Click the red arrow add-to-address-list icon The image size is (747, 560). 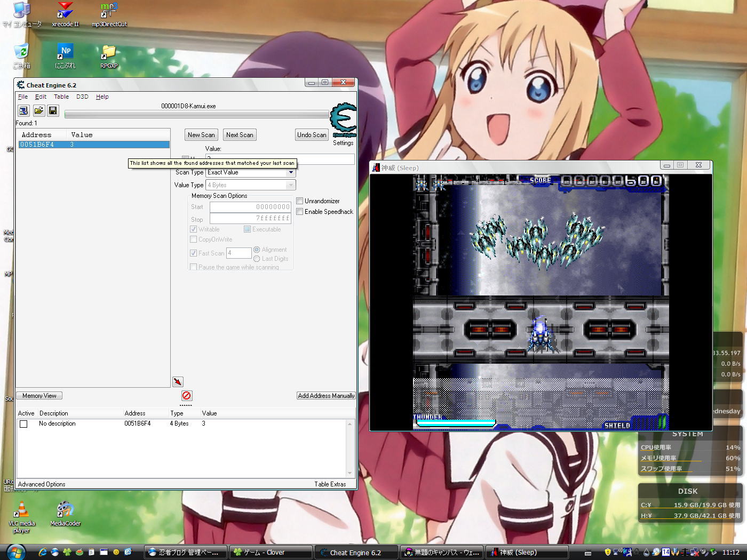click(178, 382)
